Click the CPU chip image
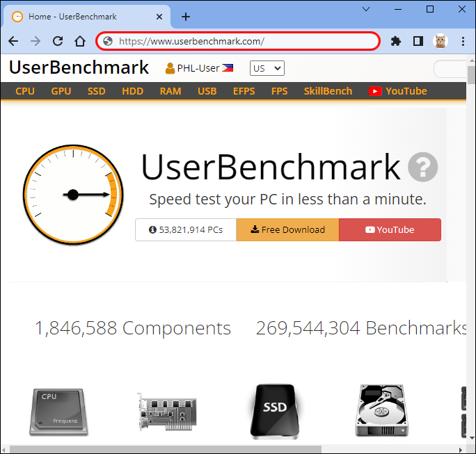The image size is (476, 454). point(58,412)
